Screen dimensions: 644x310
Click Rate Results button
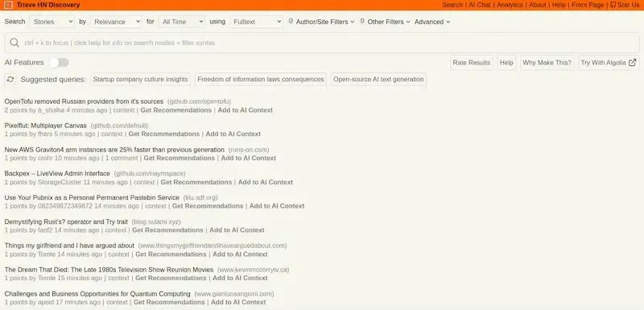point(472,63)
